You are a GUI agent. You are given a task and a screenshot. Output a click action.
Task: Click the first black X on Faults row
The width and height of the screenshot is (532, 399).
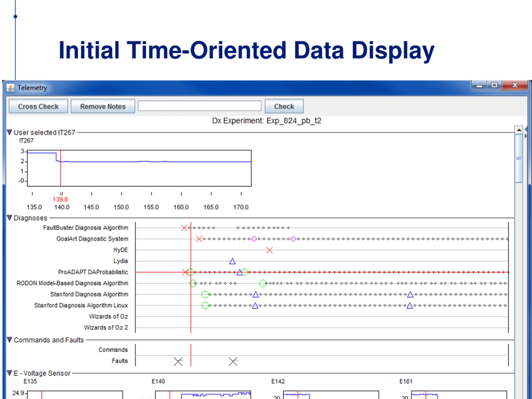[178, 361]
